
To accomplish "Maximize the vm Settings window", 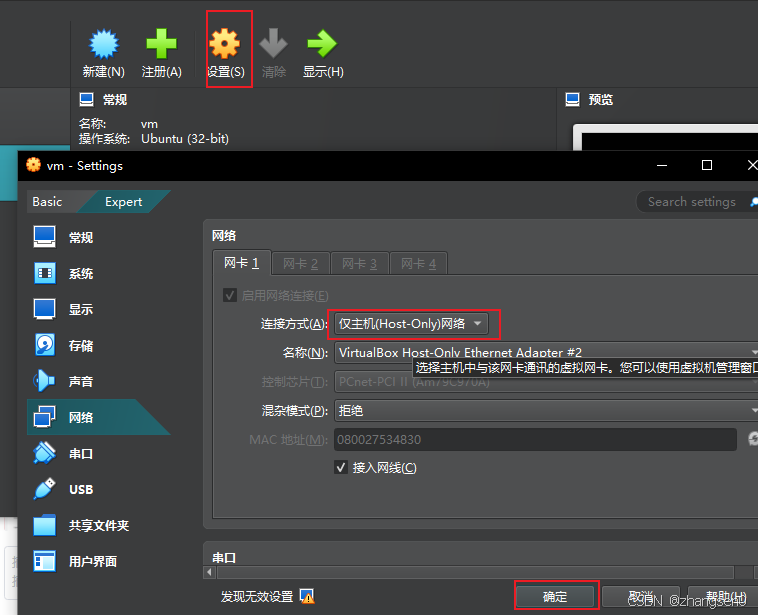I will [707, 165].
